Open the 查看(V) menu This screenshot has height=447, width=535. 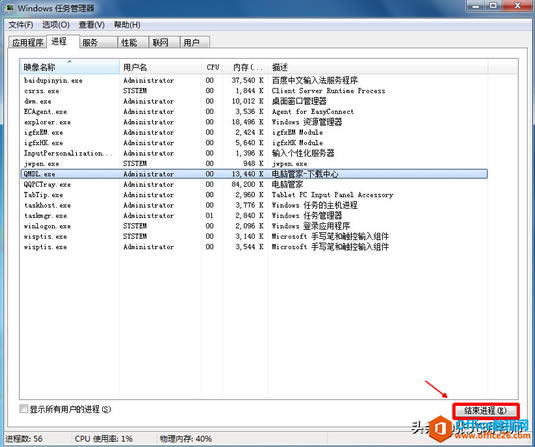(x=91, y=25)
